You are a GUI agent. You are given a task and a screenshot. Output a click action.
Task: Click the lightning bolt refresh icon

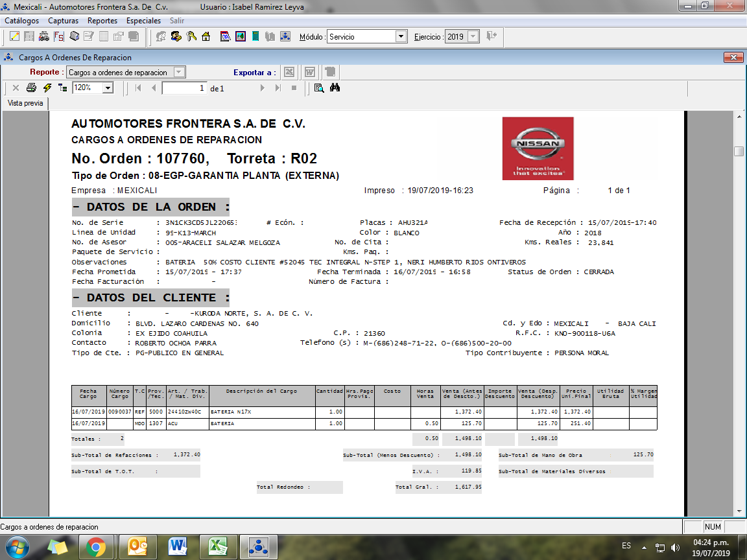47,87
